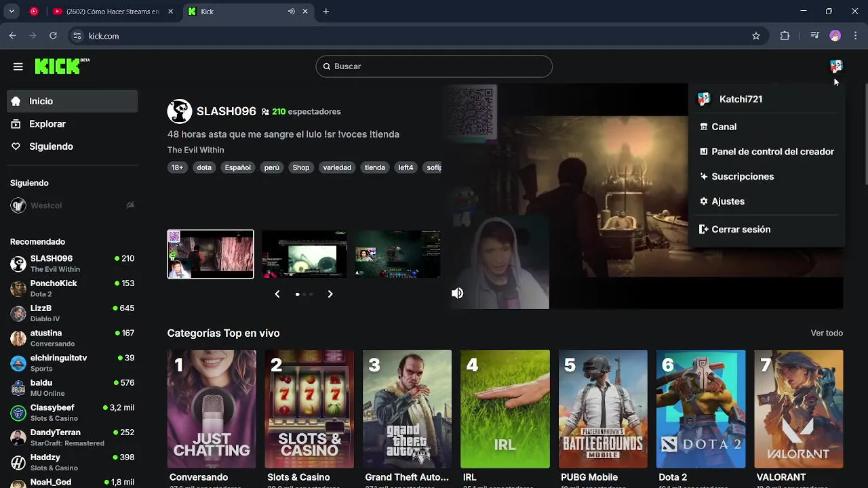Show the previous carousel streams
The image size is (868, 488).
[277, 294]
